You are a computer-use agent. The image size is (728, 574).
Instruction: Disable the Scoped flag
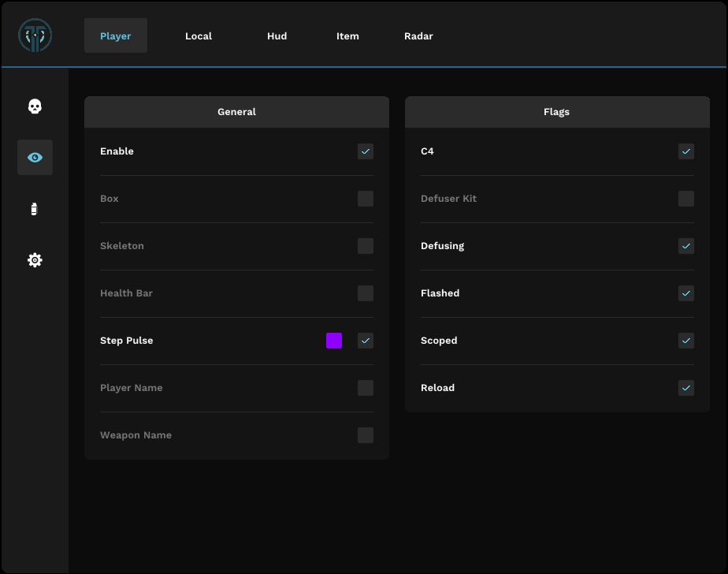click(685, 341)
